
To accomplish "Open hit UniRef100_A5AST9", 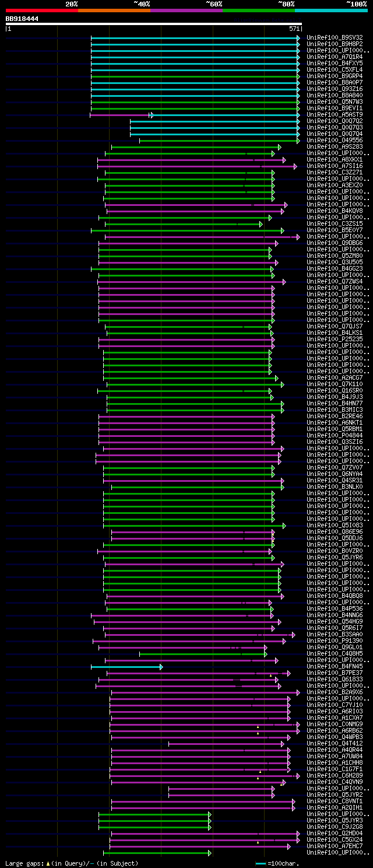I will click(x=335, y=114).
